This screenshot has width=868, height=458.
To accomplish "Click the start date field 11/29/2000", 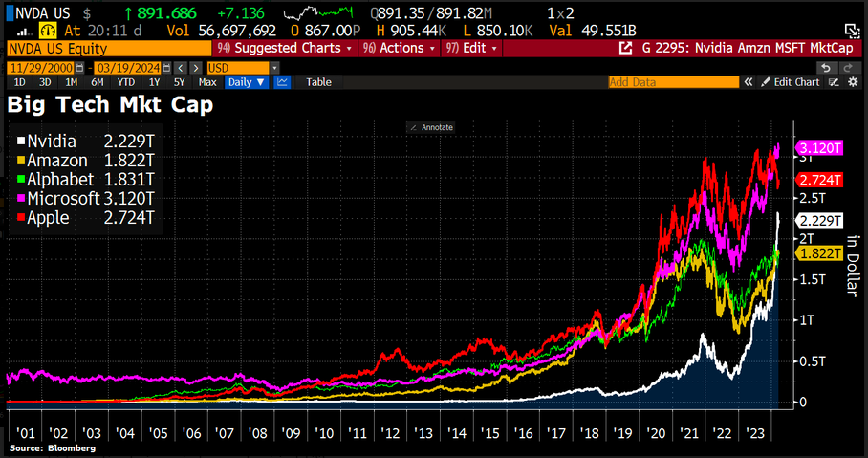I will [41, 68].
